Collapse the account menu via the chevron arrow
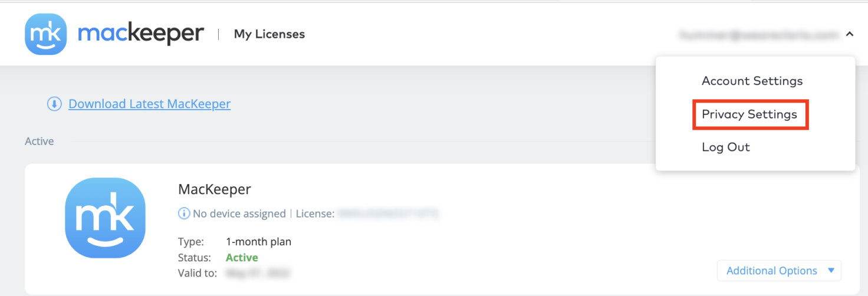The height and width of the screenshot is (296, 868). click(849, 35)
